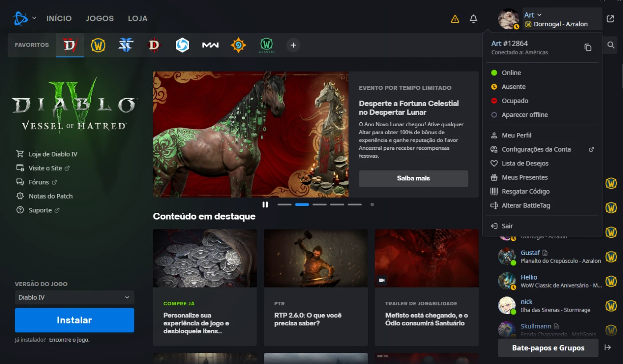Add a game with the plus icon
The image size is (623, 364).
[x=293, y=45]
